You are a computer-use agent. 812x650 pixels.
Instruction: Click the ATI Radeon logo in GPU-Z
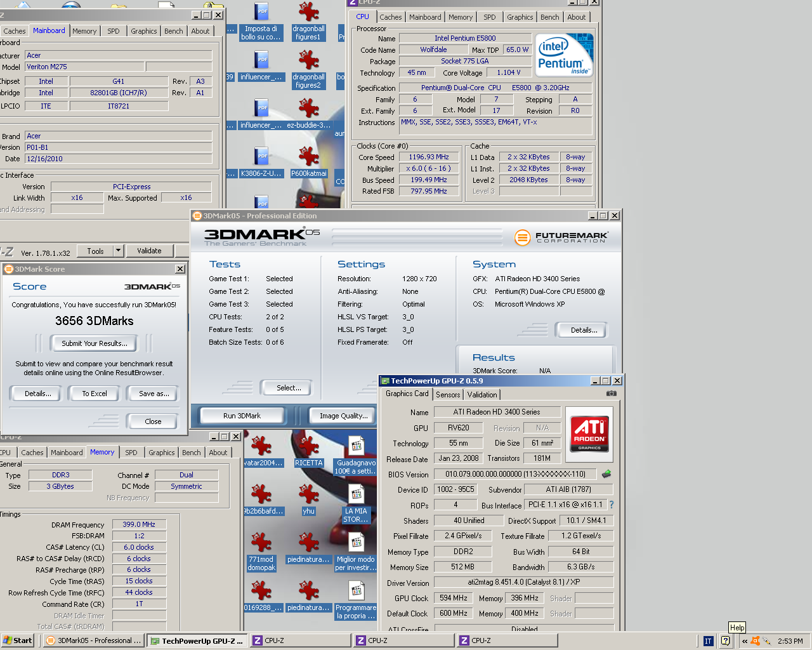click(589, 434)
